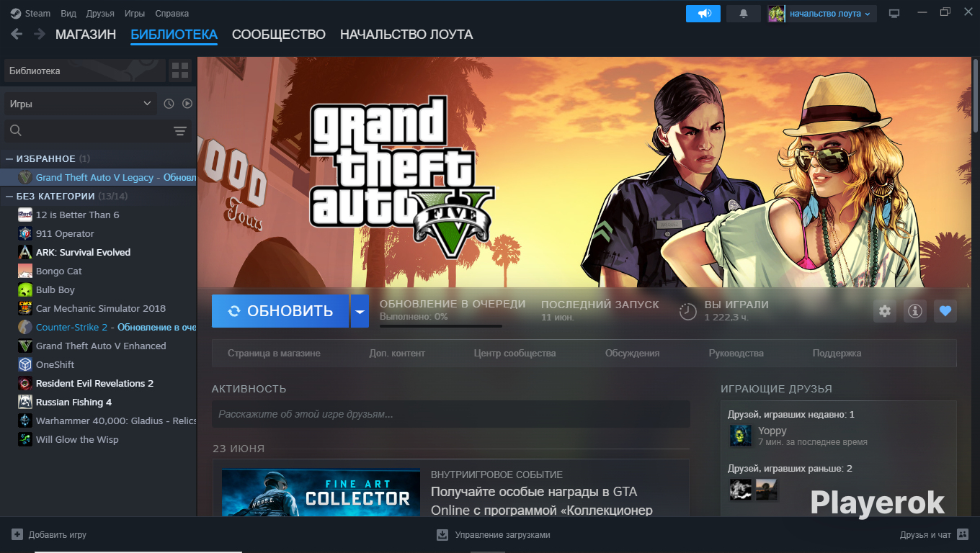Open the Fine Art Collector event thumbnail
The image size is (980, 553).
[321, 493]
